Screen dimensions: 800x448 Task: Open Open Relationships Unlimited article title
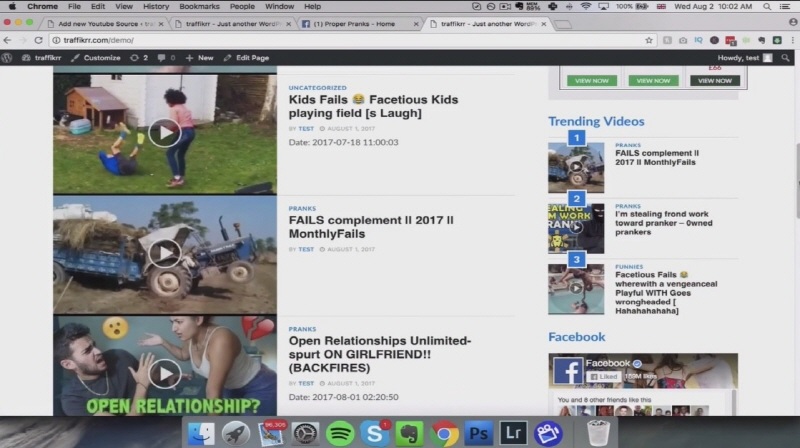coord(380,354)
